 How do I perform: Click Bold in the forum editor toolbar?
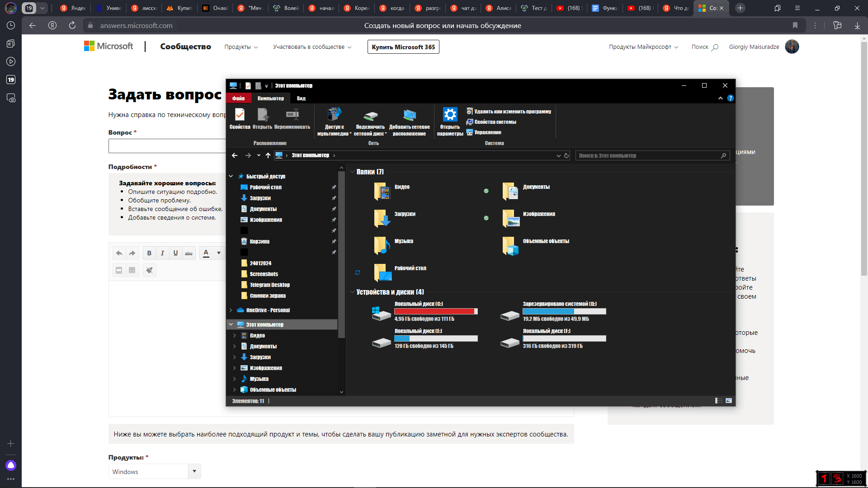tap(149, 253)
